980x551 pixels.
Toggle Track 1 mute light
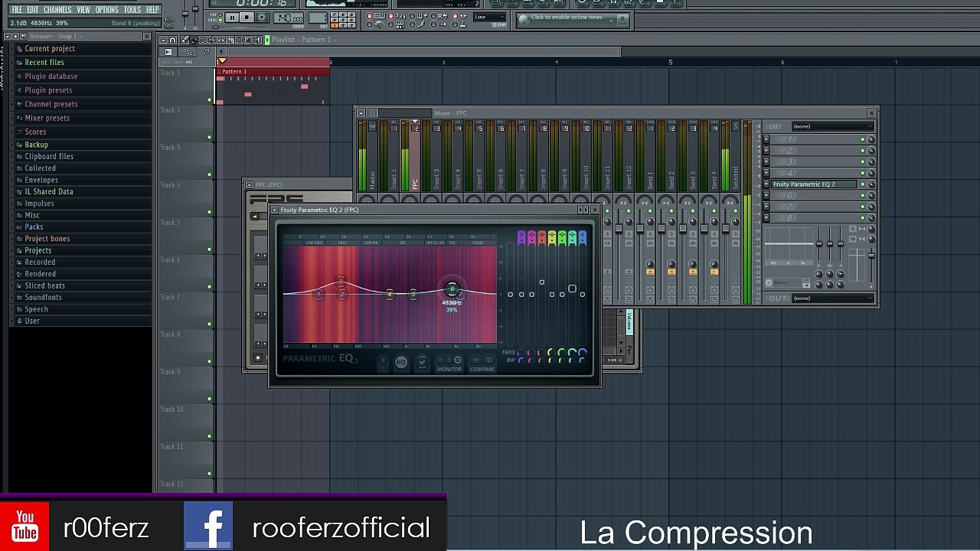pos(209,99)
